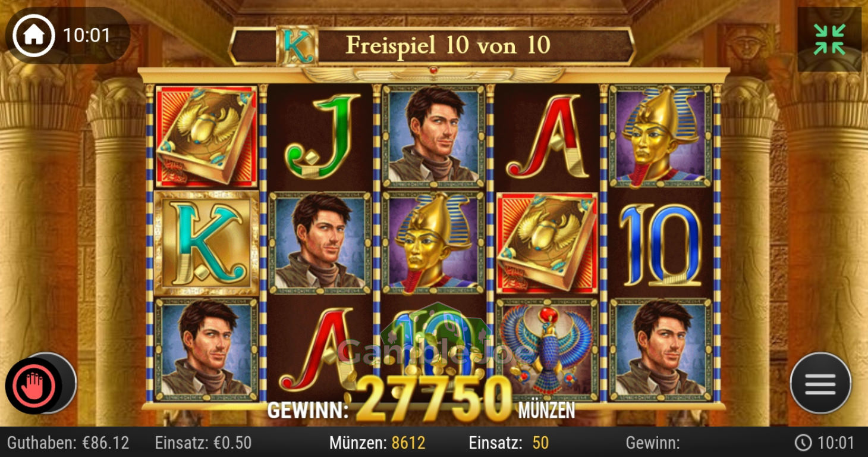
Task: Tap the Guthaben €86.12 balance display
Action: coord(68,443)
